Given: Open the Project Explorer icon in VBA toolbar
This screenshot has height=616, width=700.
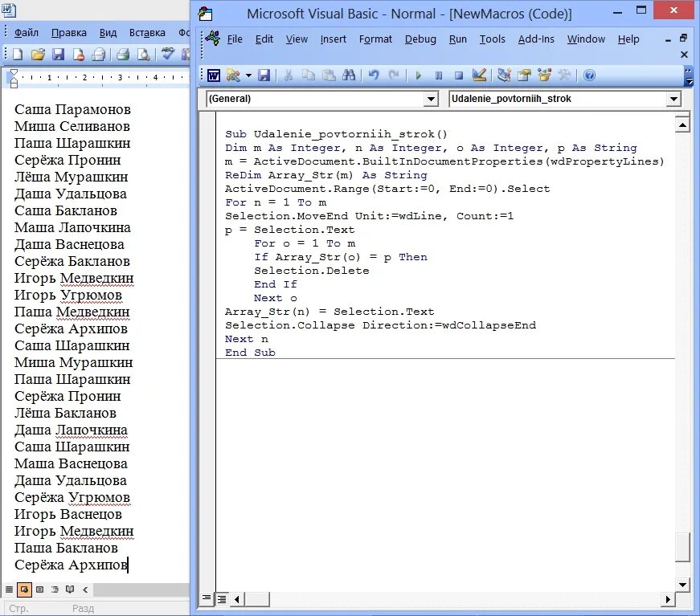Looking at the screenshot, I should (504, 75).
